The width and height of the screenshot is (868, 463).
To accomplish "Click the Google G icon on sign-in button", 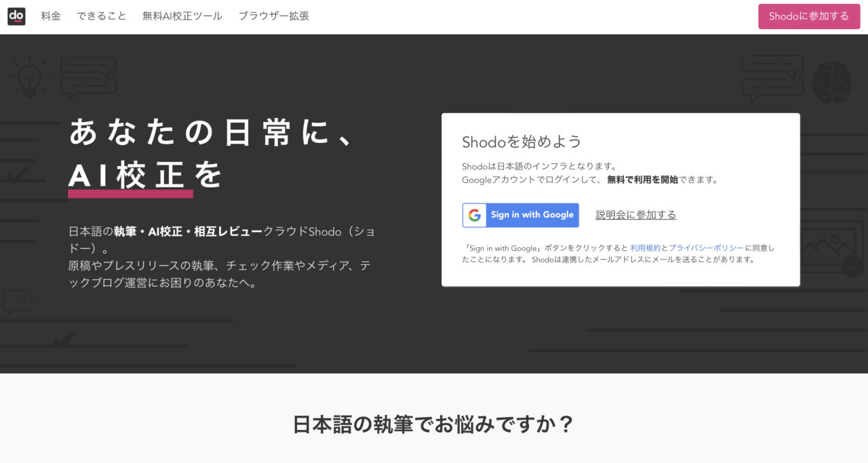I will [x=474, y=215].
